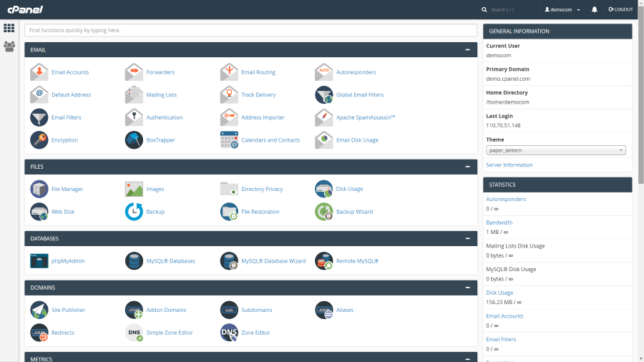The width and height of the screenshot is (644, 362).
Task: Open the Backup Wizard link
Action: point(354,212)
